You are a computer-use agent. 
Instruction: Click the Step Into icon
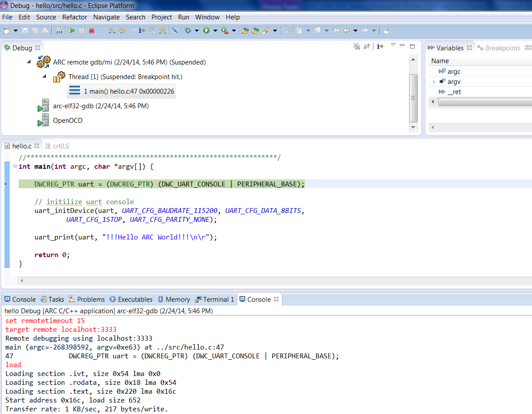[x=112, y=30]
